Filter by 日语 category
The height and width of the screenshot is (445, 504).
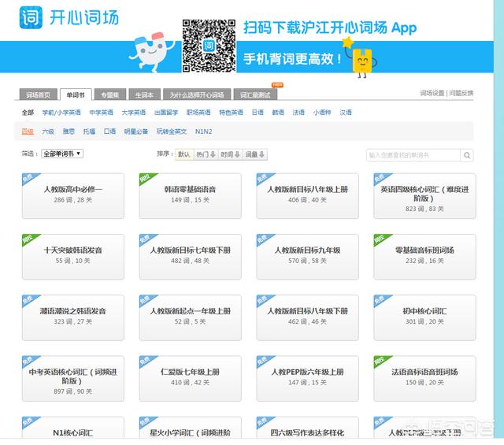pos(258,113)
